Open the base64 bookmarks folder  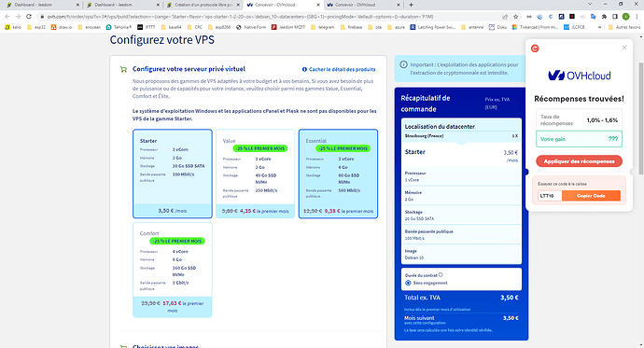click(172, 27)
